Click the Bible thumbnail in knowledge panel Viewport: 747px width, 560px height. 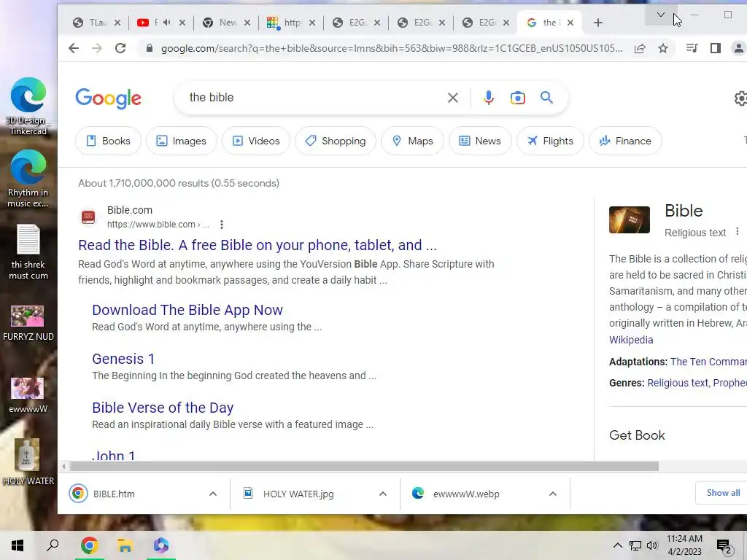click(x=630, y=219)
